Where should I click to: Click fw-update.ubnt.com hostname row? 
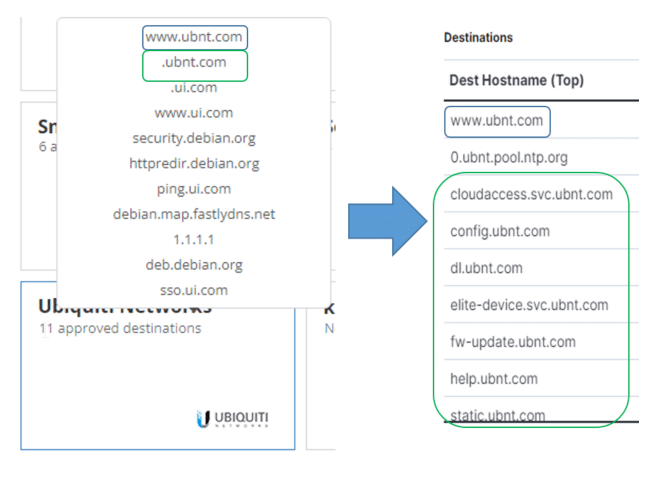coord(541,342)
